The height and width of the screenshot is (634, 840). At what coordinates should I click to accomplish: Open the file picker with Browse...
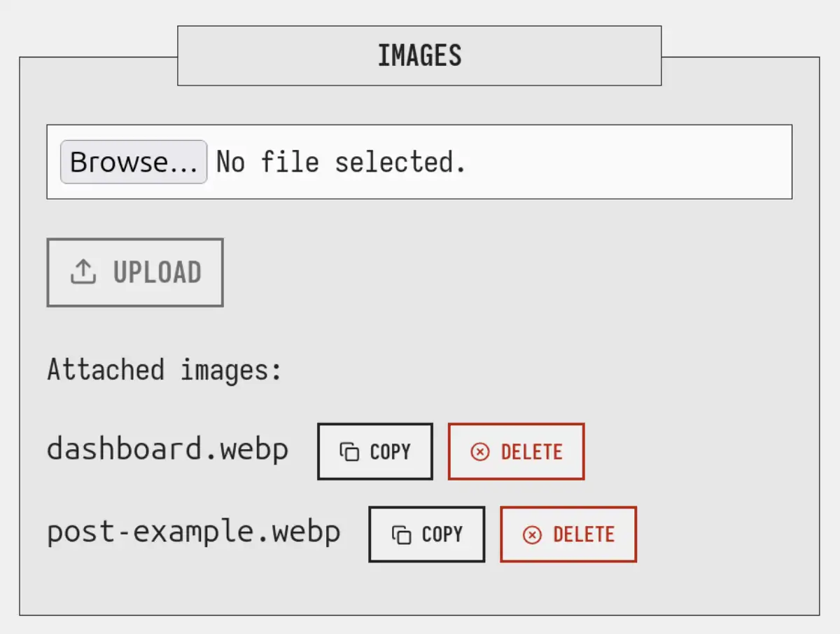[134, 162]
